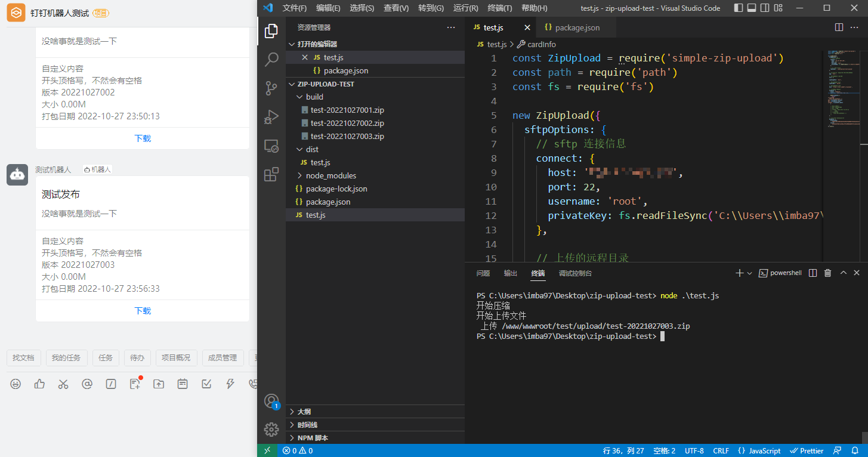Screen dimensions: 868x457
Task: Maximize the terminal panel with the chevron
Action: coord(843,273)
